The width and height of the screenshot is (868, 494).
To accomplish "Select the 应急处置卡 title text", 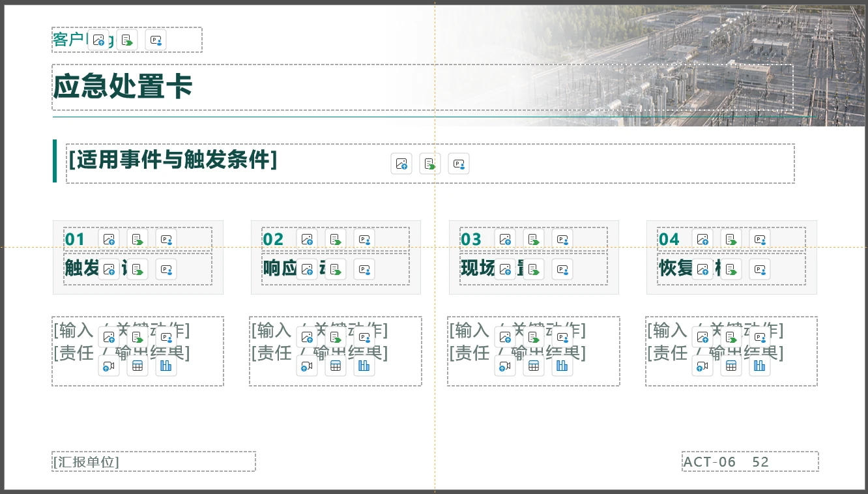I will click(123, 87).
